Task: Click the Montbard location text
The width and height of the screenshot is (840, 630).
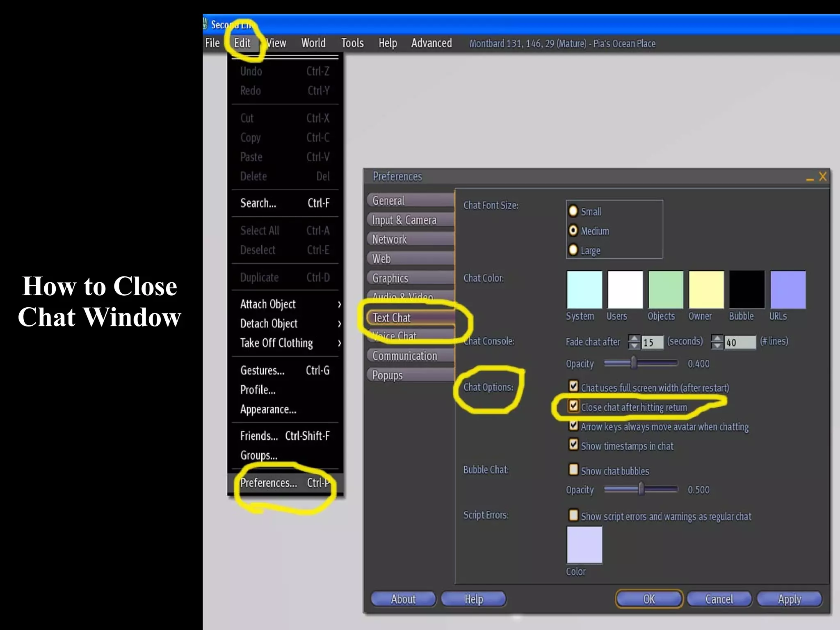Action: click(x=562, y=43)
